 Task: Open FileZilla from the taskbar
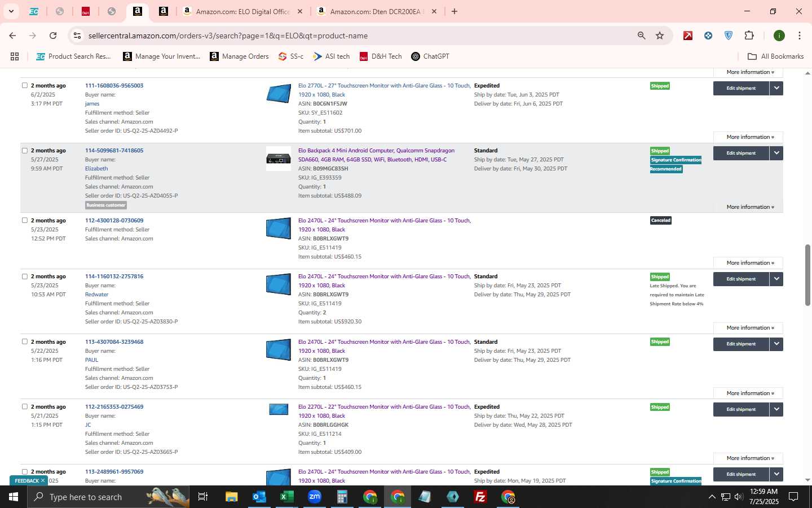coord(480,497)
